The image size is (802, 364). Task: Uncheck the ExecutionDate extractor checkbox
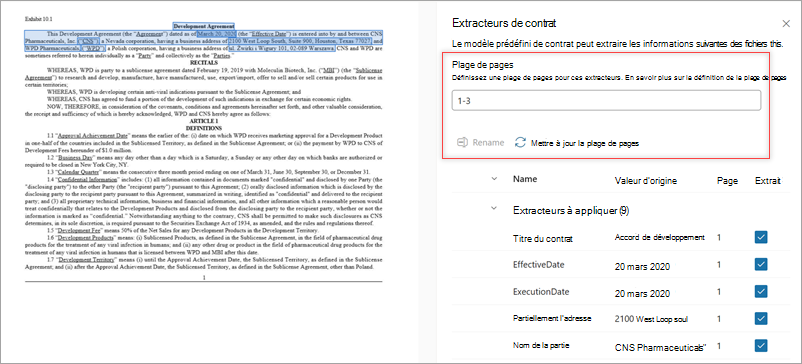(x=761, y=291)
